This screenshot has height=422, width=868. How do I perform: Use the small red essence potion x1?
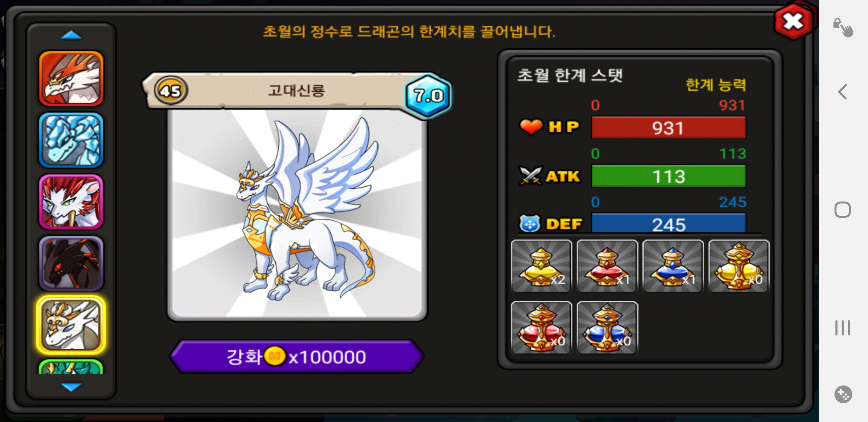click(607, 266)
